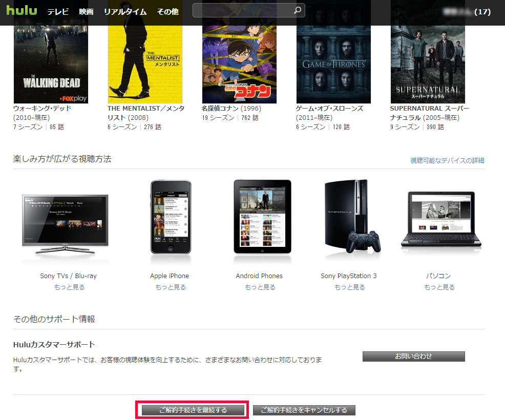Image resolution: width=505 pixels, height=420 pixels.
Task: Open 視聴可能なデバイスの詳細 link
Action: pyautogui.click(x=447, y=160)
